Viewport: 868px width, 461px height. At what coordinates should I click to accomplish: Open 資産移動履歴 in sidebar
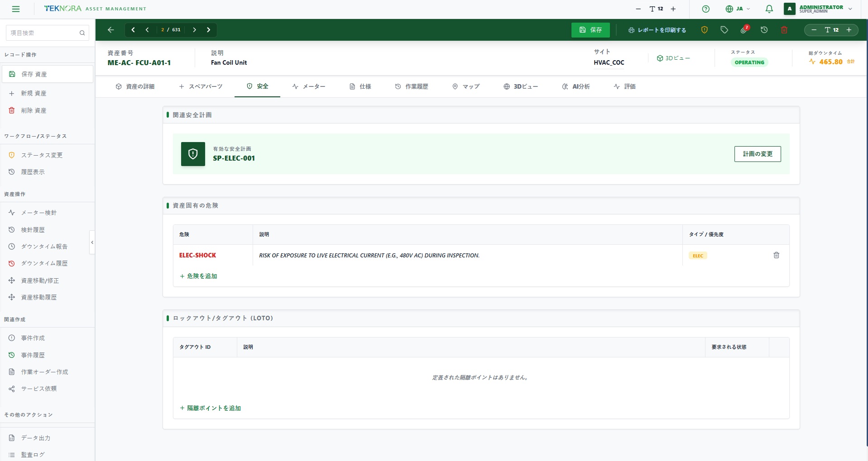(x=47, y=297)
